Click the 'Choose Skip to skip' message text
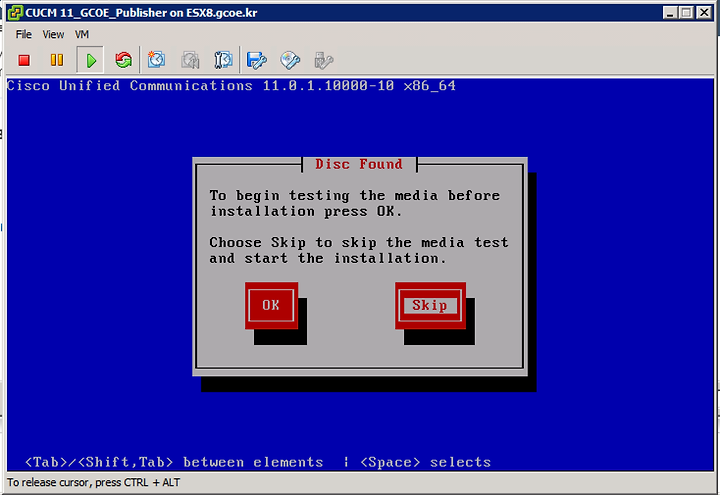 pos(359,250)
